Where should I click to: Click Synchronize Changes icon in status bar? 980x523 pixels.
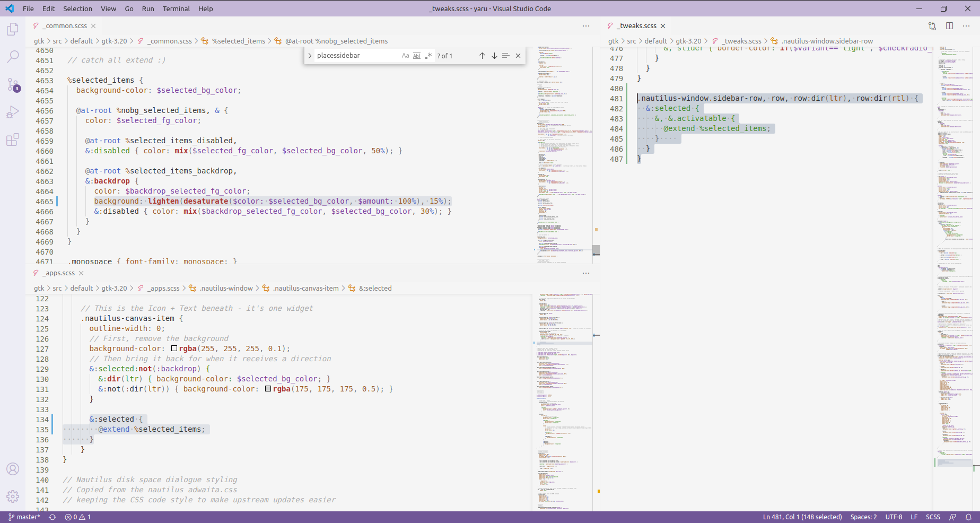click(52, 517)
